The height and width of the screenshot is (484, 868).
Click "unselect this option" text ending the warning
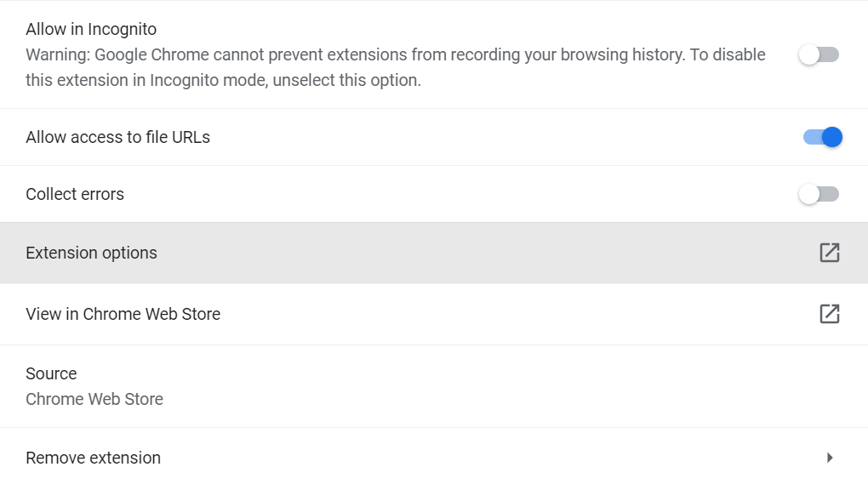coord(346,80)
